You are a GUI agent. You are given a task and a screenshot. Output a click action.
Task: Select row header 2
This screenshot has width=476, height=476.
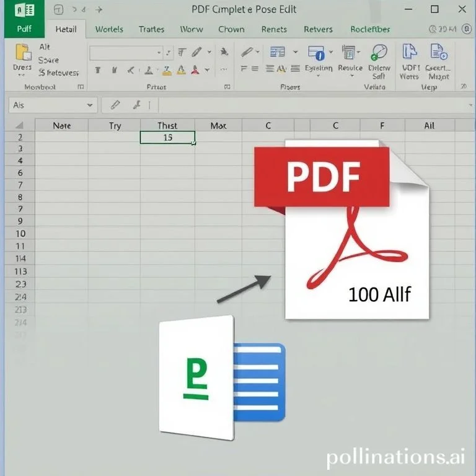tap(20, 138)
